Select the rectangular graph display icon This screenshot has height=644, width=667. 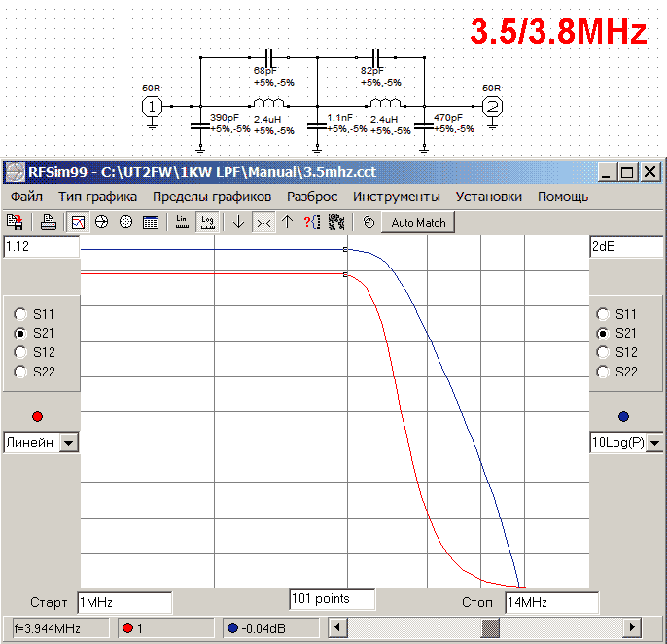pos(78,222)
